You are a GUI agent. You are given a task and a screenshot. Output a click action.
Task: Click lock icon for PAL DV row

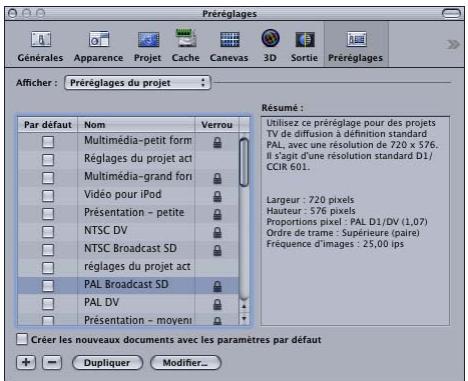(x=217, y=304)
